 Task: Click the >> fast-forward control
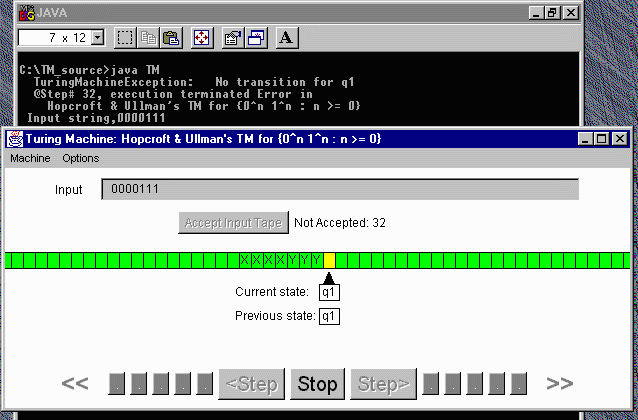click(x=559, y=383)
